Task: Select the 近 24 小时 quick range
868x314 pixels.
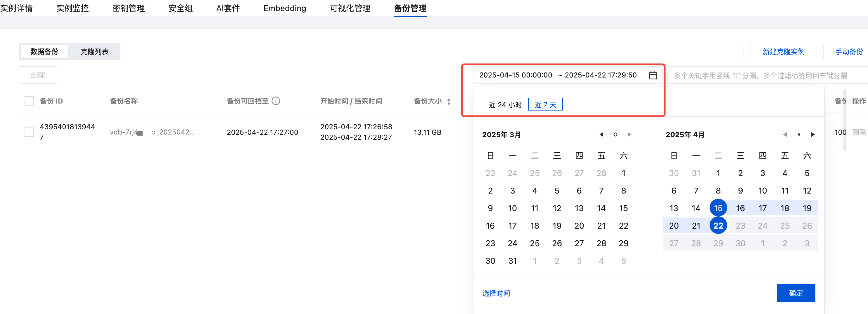Action: point(505,104)
